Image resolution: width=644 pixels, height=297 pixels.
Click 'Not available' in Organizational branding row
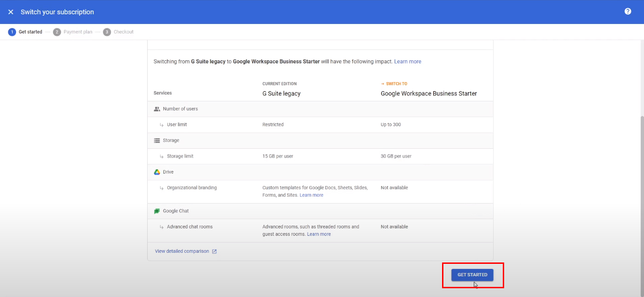394,188
